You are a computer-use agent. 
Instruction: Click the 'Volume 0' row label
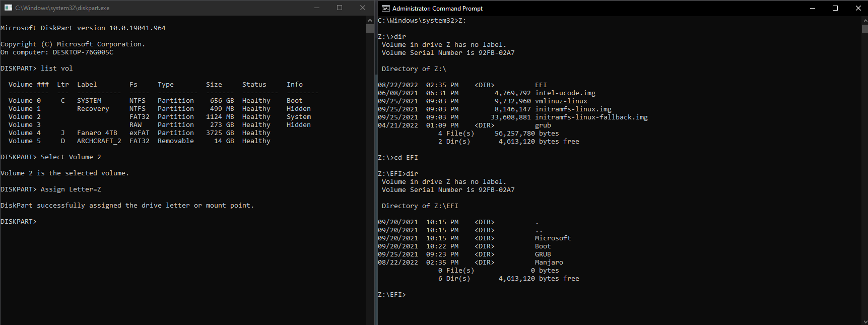tap(25, 101)
